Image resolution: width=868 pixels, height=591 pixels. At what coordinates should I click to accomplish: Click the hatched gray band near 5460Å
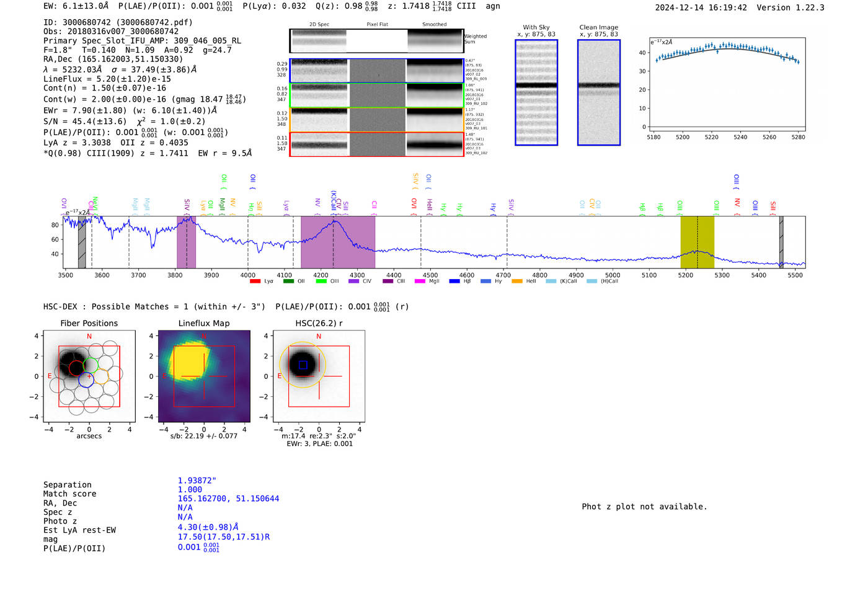coord(781,242)
